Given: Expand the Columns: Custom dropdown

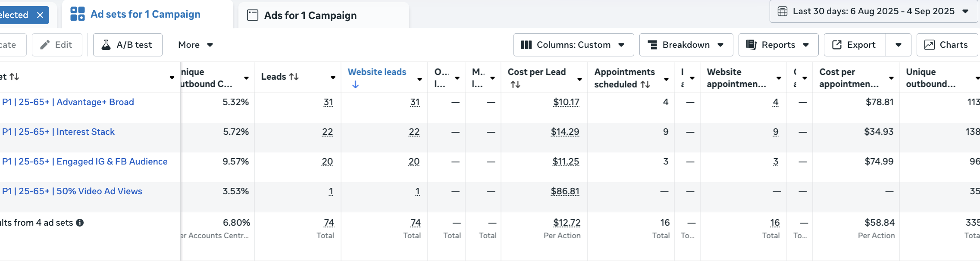Looking at the screenshot, I should pyautogui.click(x=573, y=45).
